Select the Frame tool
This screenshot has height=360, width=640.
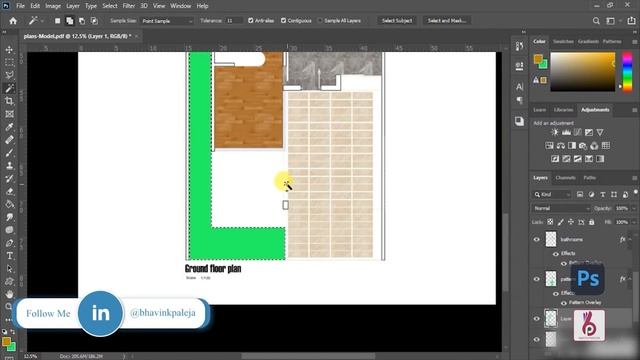click(9, 114)
